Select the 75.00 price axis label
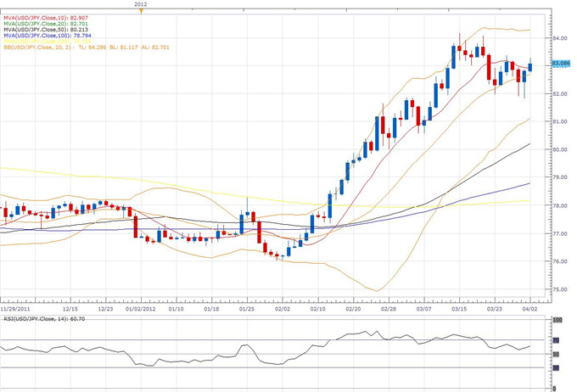This screenshot has width=577, height=392. (x=560, y=289)
